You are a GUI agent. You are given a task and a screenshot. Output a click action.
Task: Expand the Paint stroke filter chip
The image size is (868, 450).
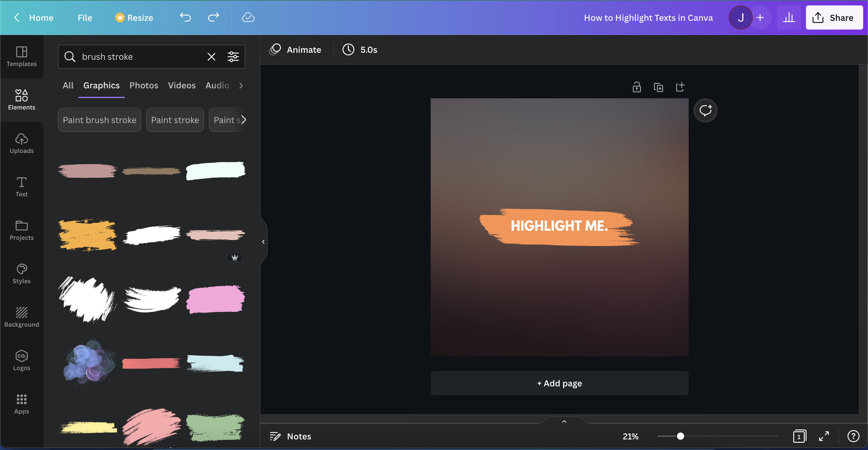pyautogui.click(x=175, y=119)
